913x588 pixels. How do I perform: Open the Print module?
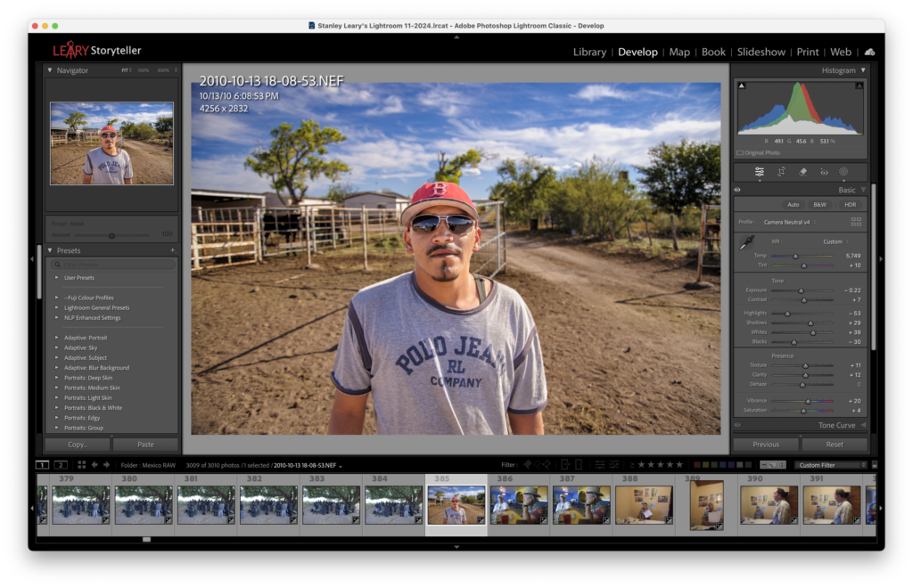tap(808, 52)
